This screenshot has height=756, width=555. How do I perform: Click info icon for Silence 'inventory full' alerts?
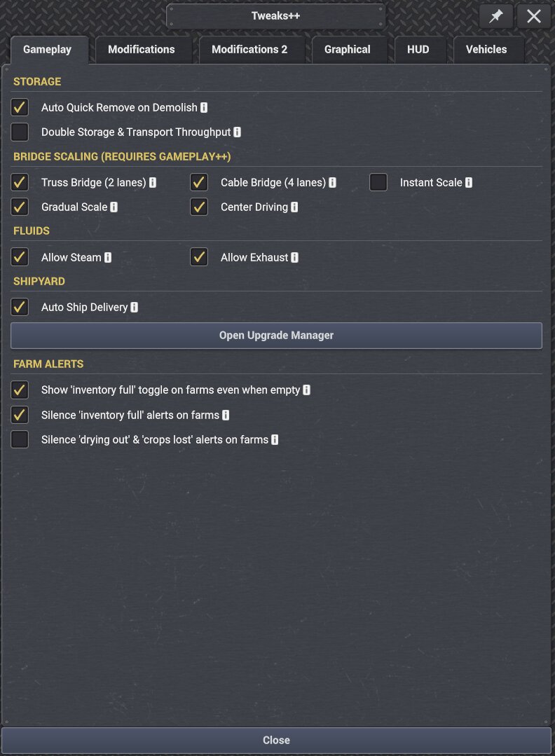coord(225,415)
